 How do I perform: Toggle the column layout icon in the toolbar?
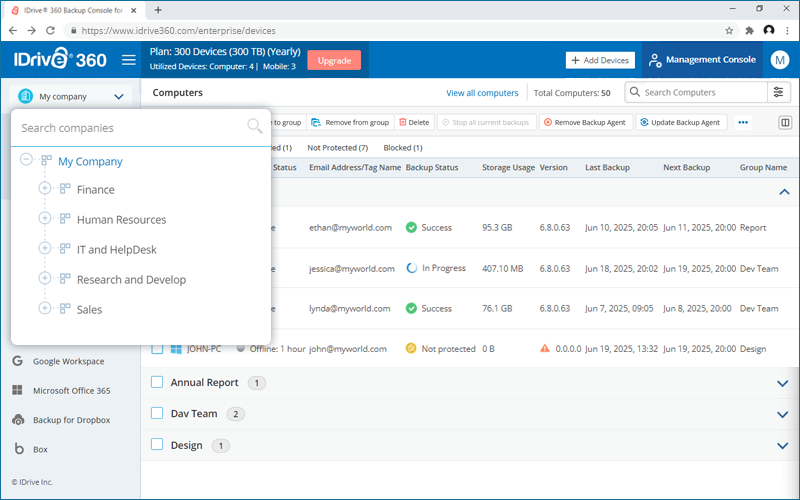pos(785,122)
